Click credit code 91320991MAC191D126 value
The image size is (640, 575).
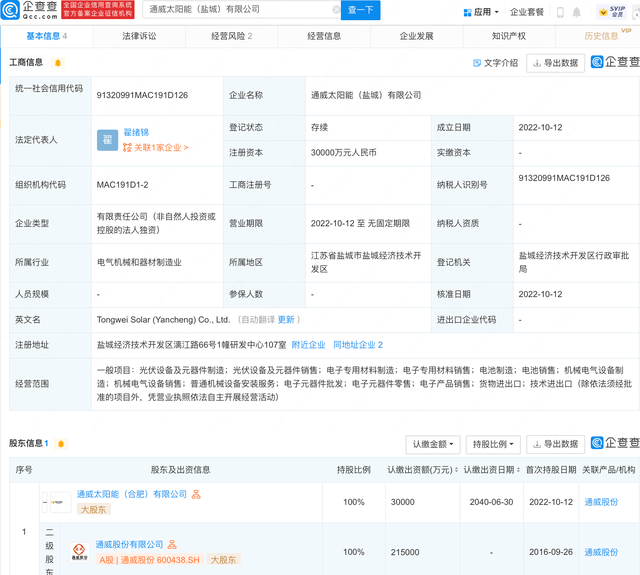tap(142, 95)
